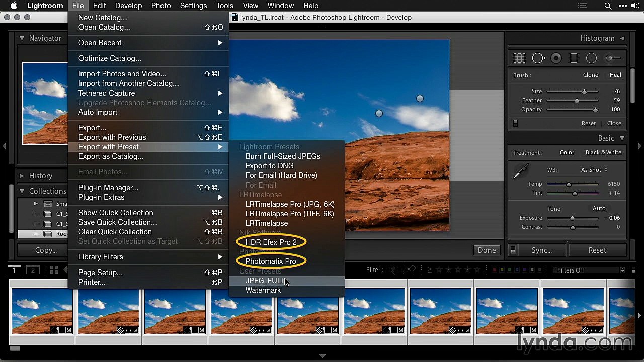Viewport: 644px width, 362px height.
Task: Open the Apple menu
Action: (x=14, y=6)
